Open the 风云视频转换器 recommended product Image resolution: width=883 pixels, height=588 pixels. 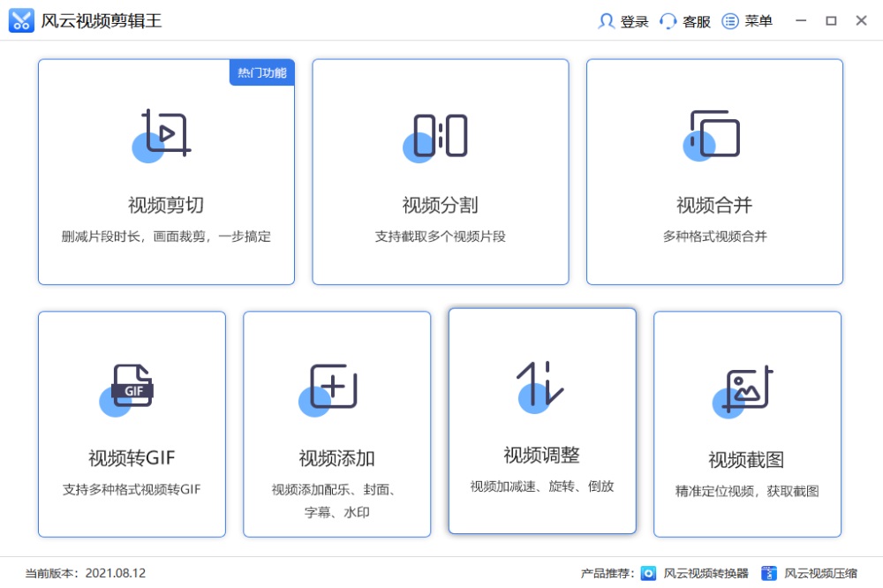tap(706, 573)
